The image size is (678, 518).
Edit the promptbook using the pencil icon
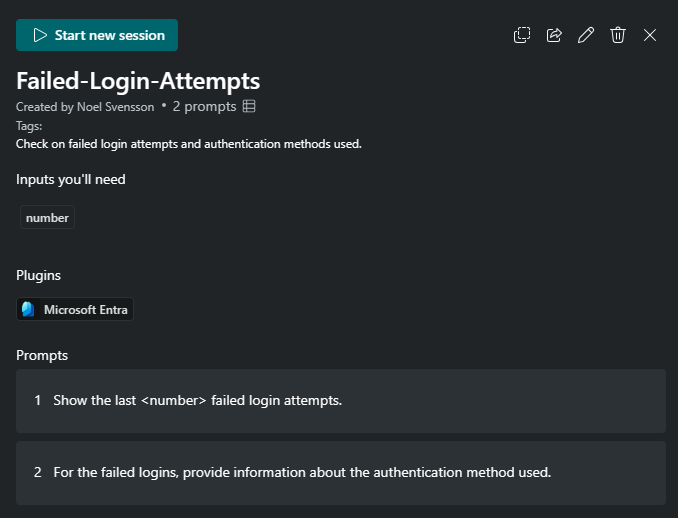pyautogui.click(x=586, y=35)
